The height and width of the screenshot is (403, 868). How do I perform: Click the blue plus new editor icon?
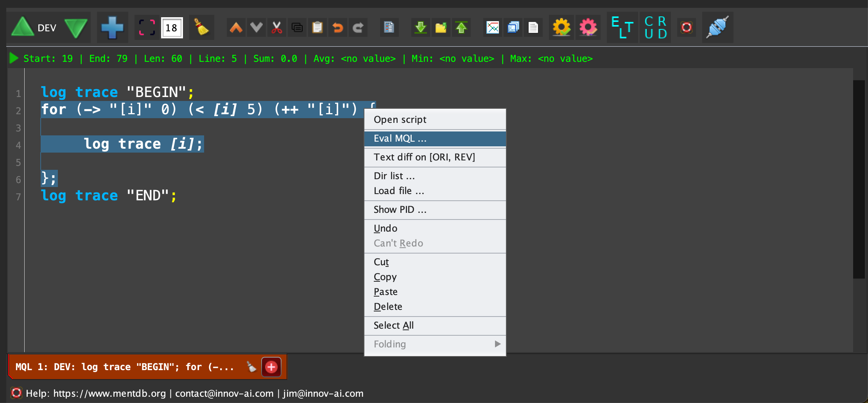click(112, 27)
